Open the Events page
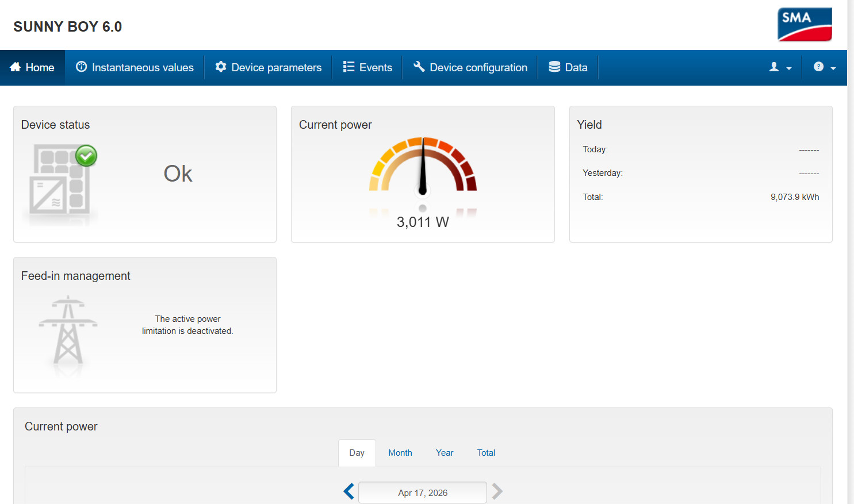 click(x=367, y=68)
